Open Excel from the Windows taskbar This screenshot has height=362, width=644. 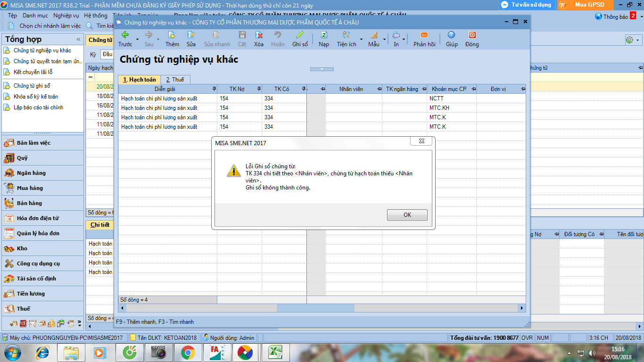tap(275, 352)
